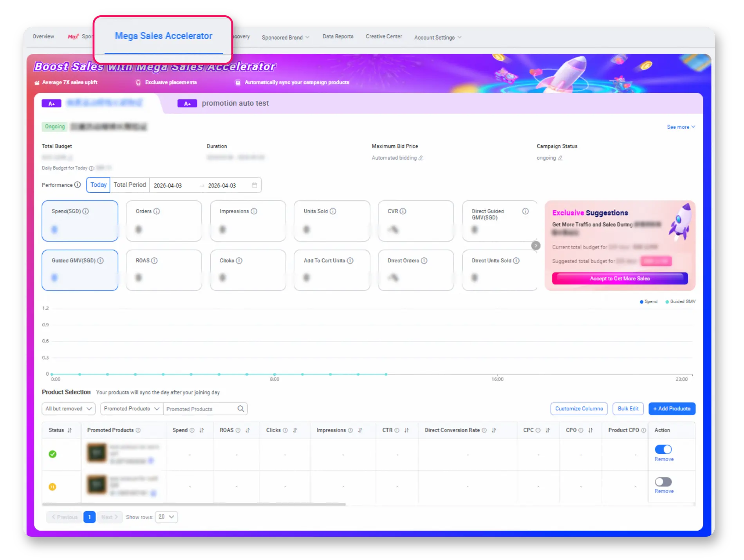The width and height of the screenshot is (744, 560).
Task: Click the info icon beside the ROAS metric card
Action: 154,260
